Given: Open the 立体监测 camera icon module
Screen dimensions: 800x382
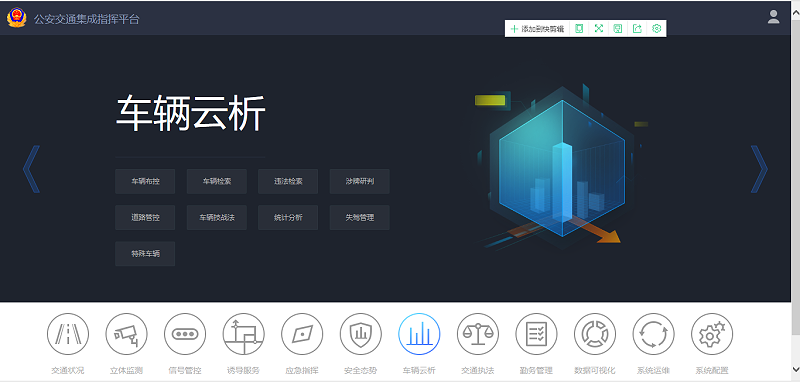Looking at the screenshot, I should (127, 334).
